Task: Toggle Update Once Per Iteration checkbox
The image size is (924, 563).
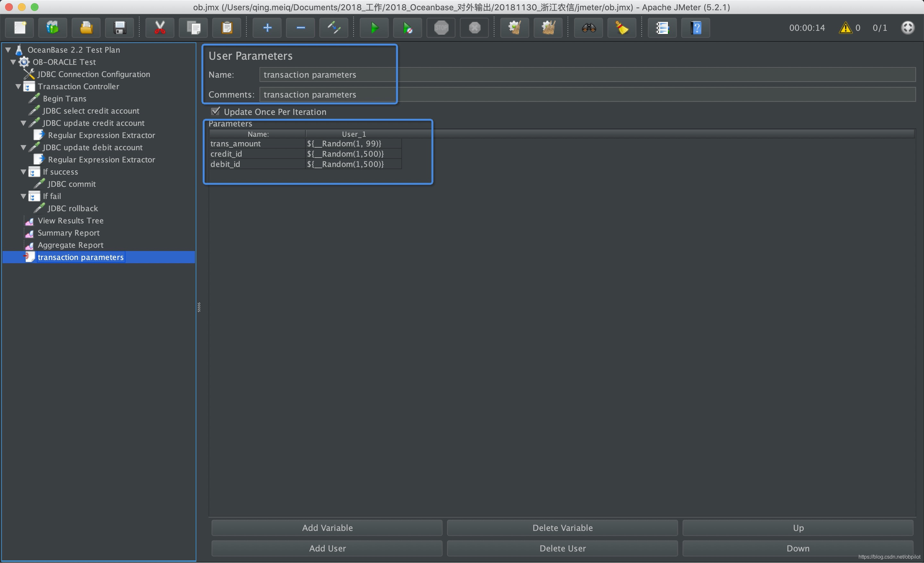Action: (x=216, y=111)
